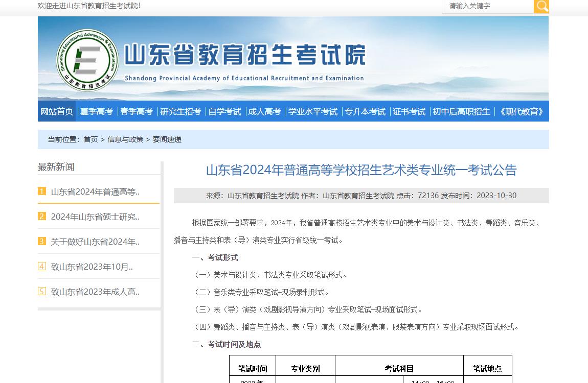This screenshot has height=383, width=588.
Task: Click the 专业类别 table header
Action: [x=305, y=368]
